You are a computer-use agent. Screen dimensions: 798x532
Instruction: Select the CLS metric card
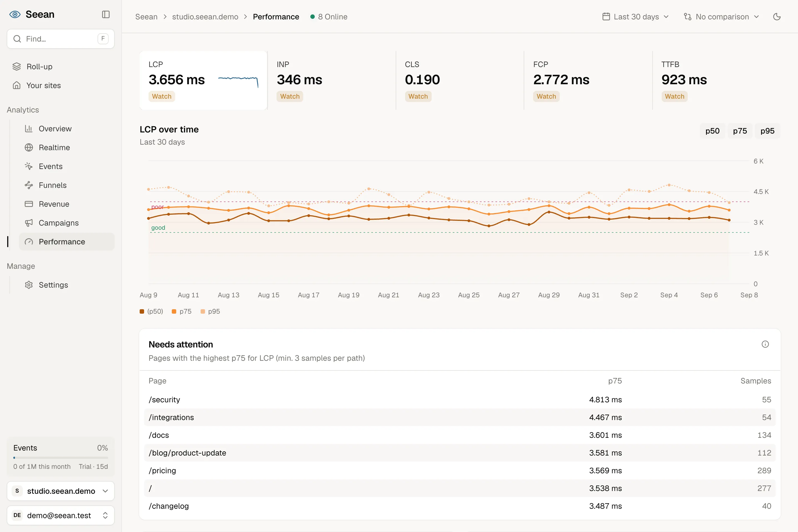[460, 80]
